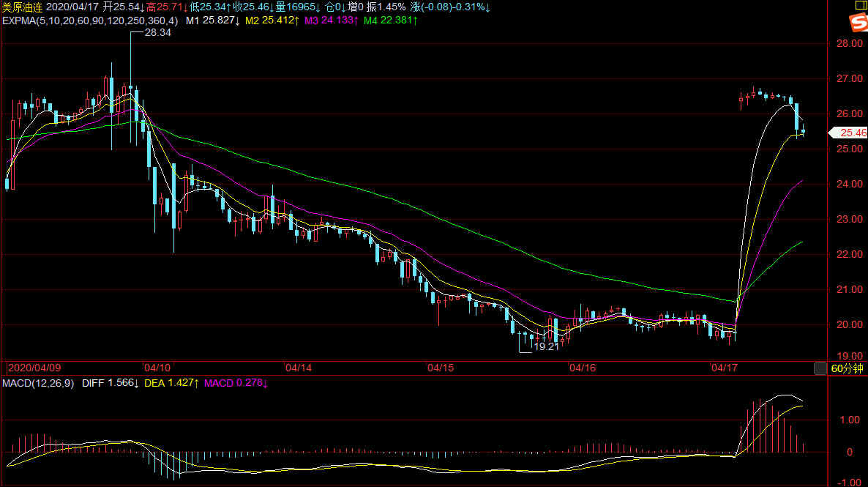This screenshot has height=487, width=868.
Task: Click the 04/17 date label
Action: point(725,368)
